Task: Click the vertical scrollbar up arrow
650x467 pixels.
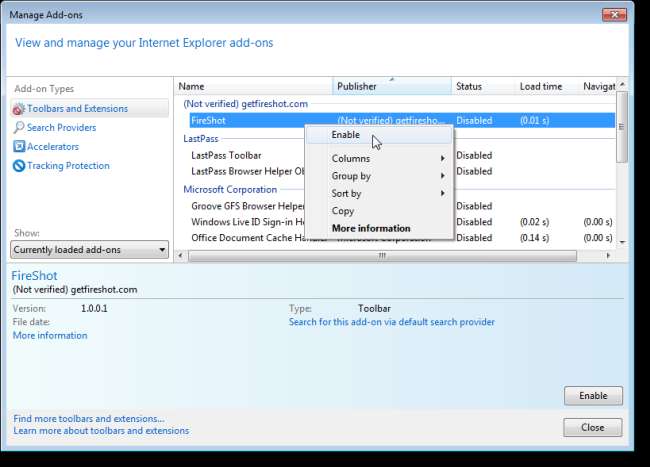Action: click(x=622, y=85)
